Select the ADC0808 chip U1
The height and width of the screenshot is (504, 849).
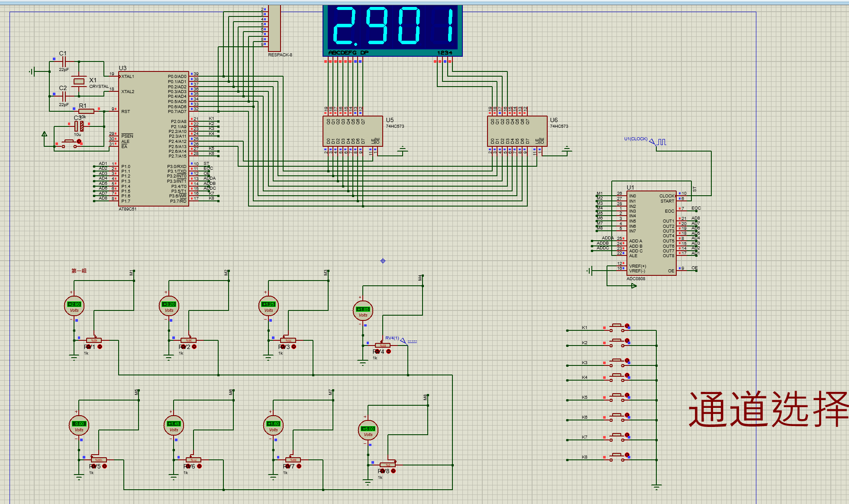(651, 234)
